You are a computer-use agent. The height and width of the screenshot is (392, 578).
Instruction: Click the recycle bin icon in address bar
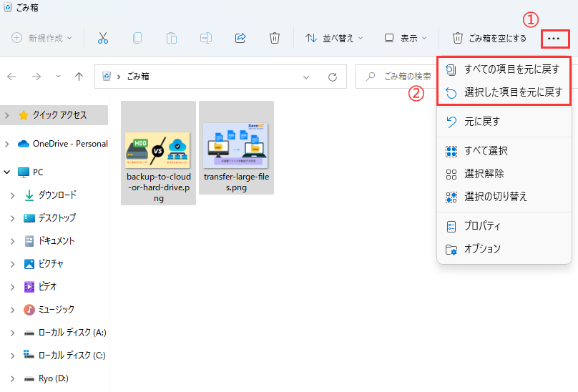(x=107, y=76)
